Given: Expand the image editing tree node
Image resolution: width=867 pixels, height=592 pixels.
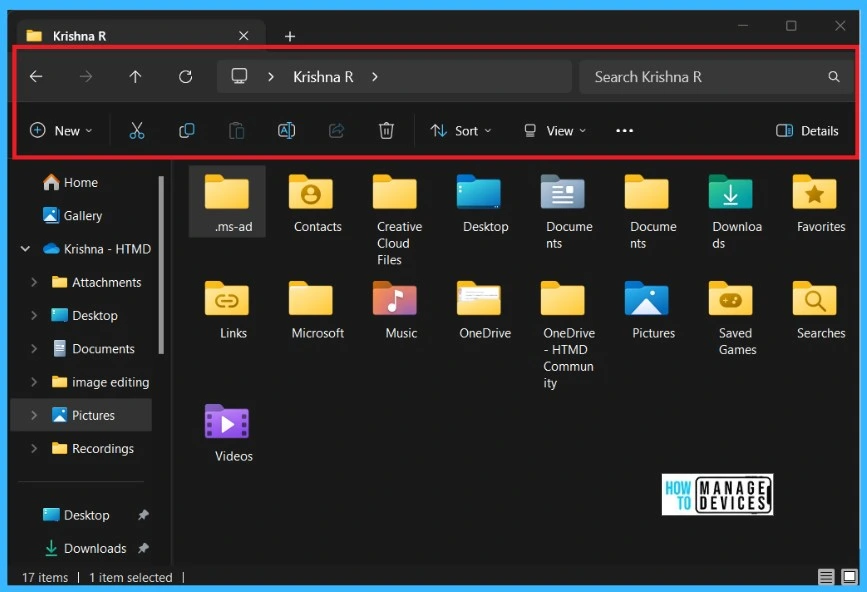Looking at the screenshot, I should point(34,382).
